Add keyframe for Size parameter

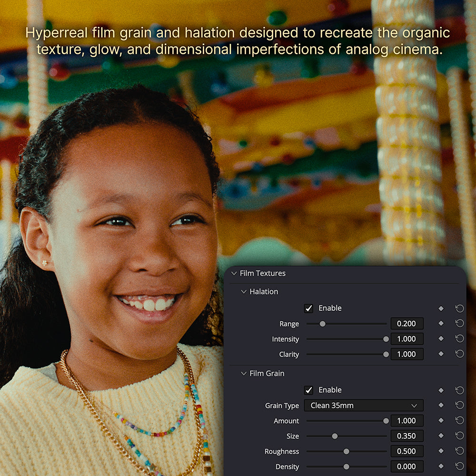pos(441,436)
